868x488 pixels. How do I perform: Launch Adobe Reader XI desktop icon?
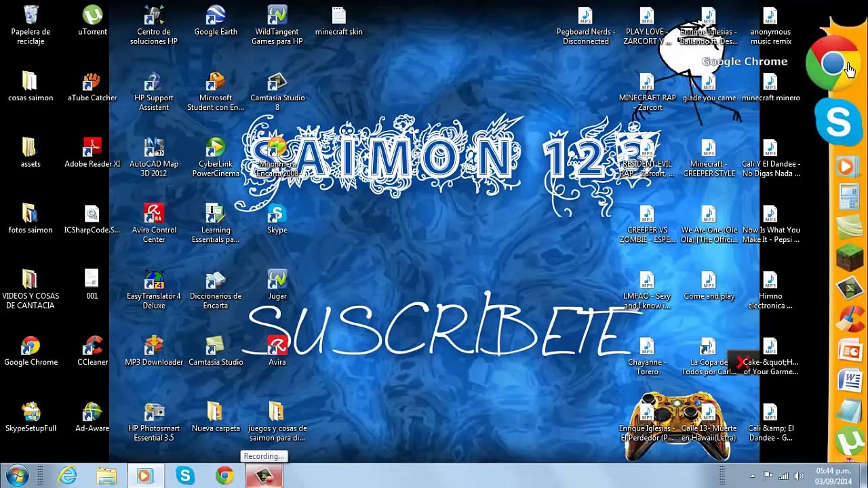92,152
